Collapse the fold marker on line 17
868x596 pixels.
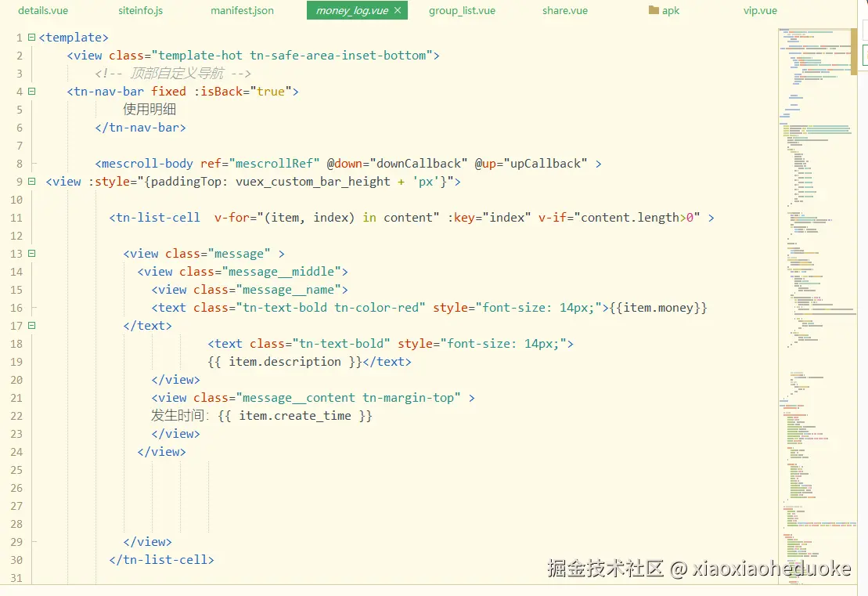31,326
